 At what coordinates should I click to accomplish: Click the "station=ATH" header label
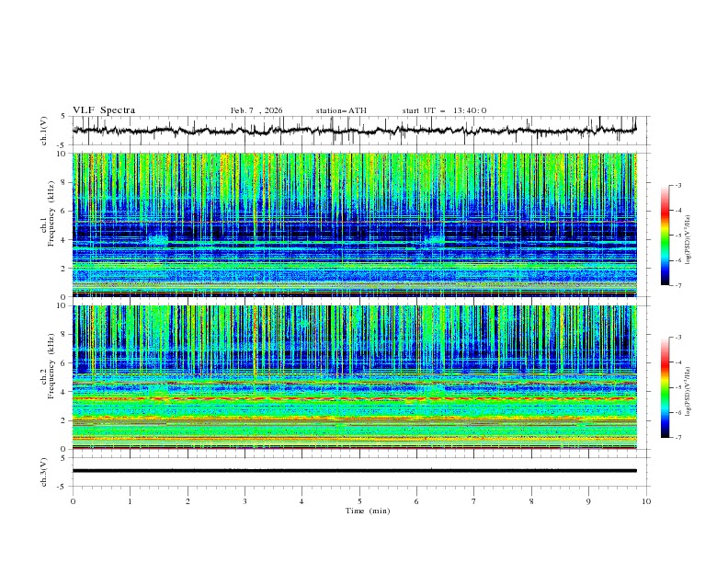341,110
